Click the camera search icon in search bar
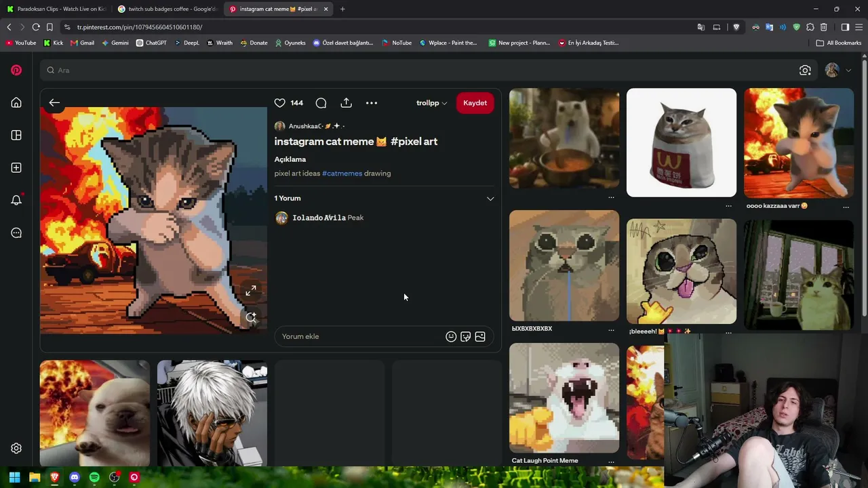The image size is (868, 488). [x=805, y=70]
